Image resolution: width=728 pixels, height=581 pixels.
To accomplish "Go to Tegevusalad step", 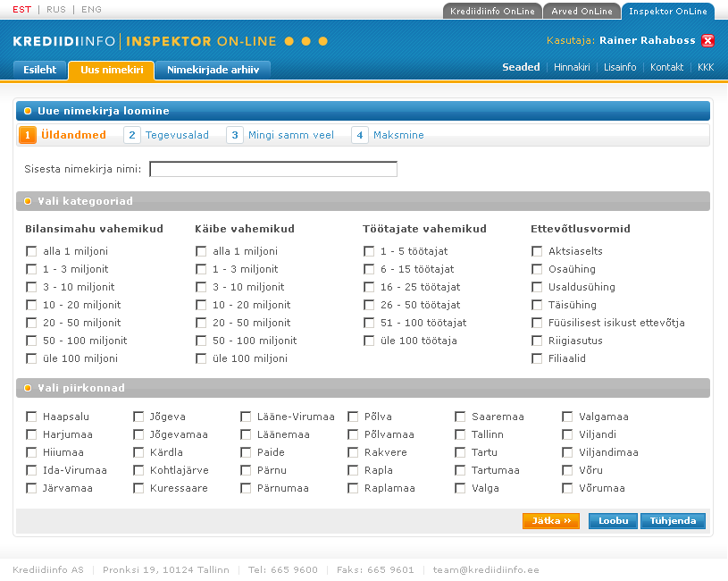I will tap(177, 135).
